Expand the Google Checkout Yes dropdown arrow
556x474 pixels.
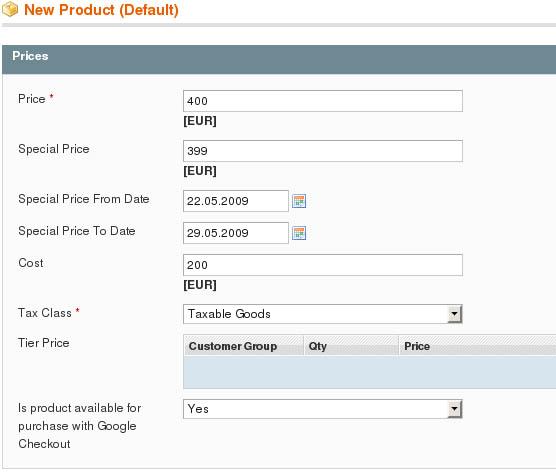click(454, 409)
